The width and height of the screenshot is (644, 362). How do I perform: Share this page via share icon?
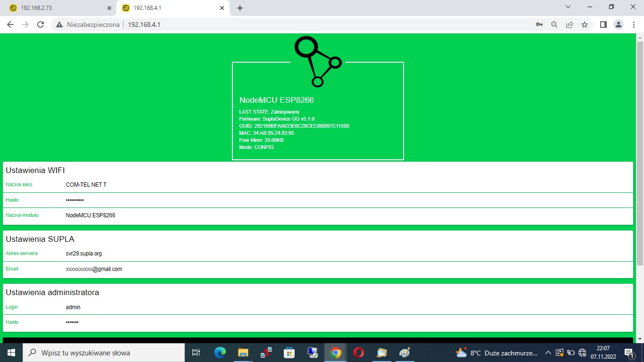570,25
